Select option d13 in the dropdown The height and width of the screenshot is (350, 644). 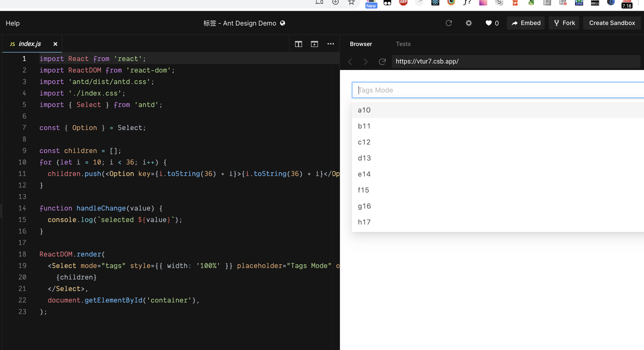[x=364, y=158]
